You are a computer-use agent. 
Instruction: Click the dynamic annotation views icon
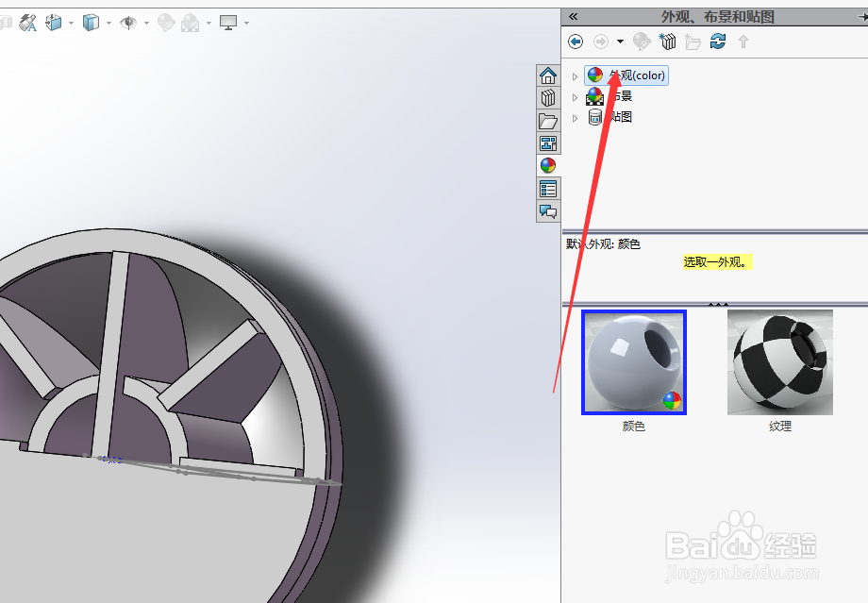27,23
